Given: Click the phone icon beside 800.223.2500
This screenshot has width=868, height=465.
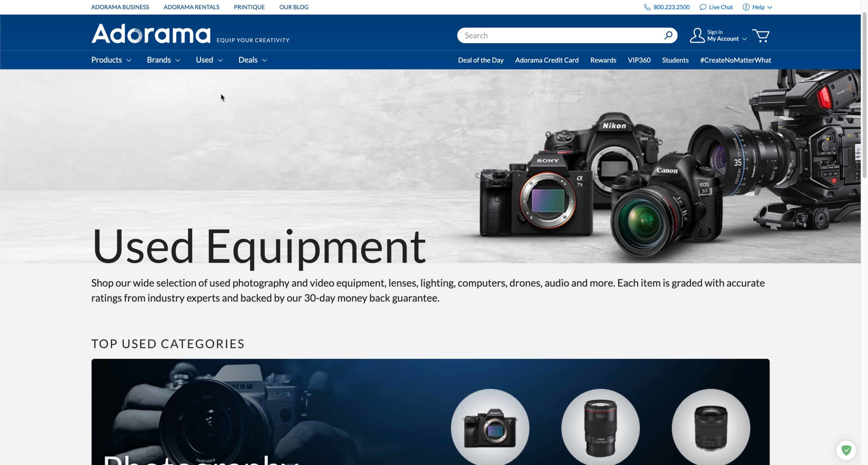Looking at the screenshot, I should click(647, 7).
